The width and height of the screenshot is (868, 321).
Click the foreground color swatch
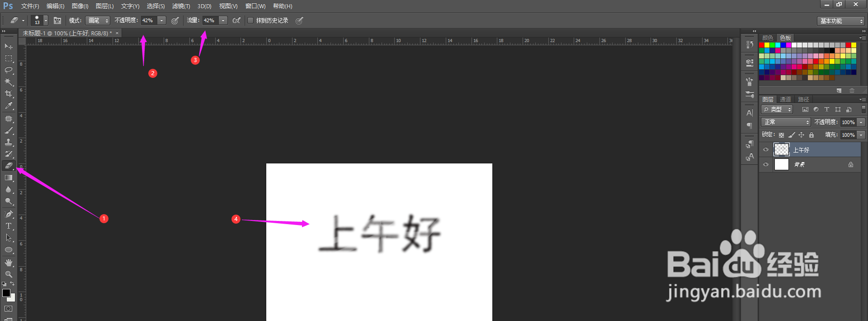[x=6, y=293]
